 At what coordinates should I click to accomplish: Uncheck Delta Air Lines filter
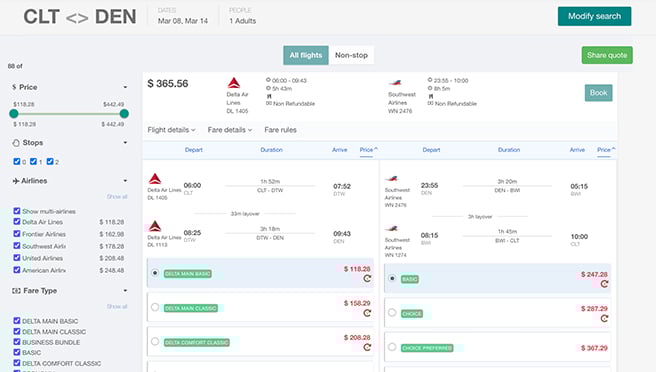coord(17,221)
